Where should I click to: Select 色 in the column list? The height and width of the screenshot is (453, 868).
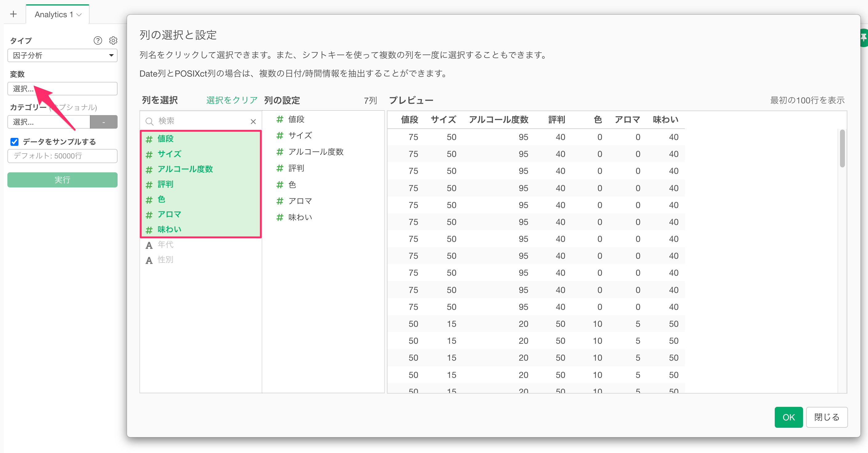point(200,199)
